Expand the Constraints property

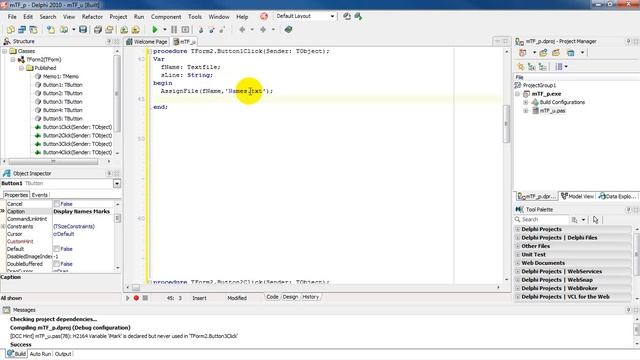3,227
